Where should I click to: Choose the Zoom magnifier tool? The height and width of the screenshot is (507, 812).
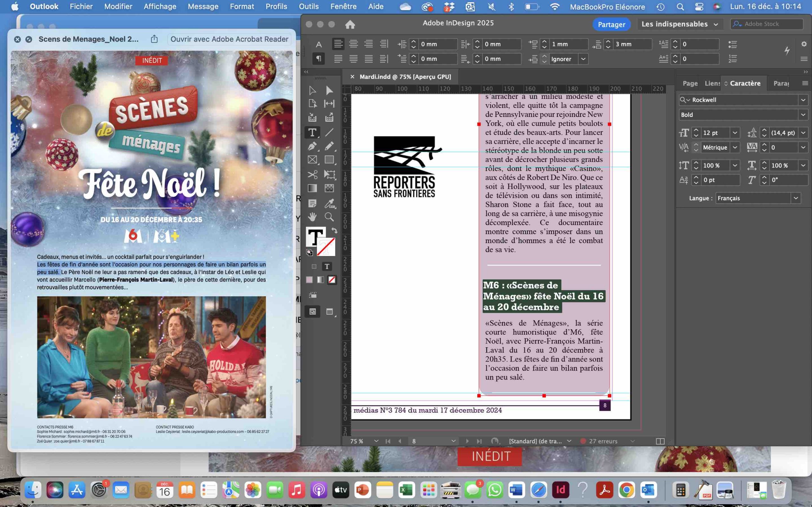(x=329, y=217)
